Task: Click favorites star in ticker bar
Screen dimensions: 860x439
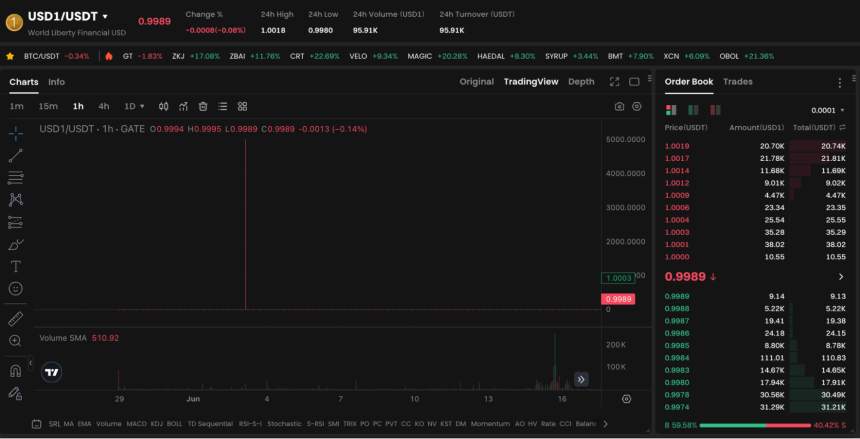Action: [x=10, y=56]
